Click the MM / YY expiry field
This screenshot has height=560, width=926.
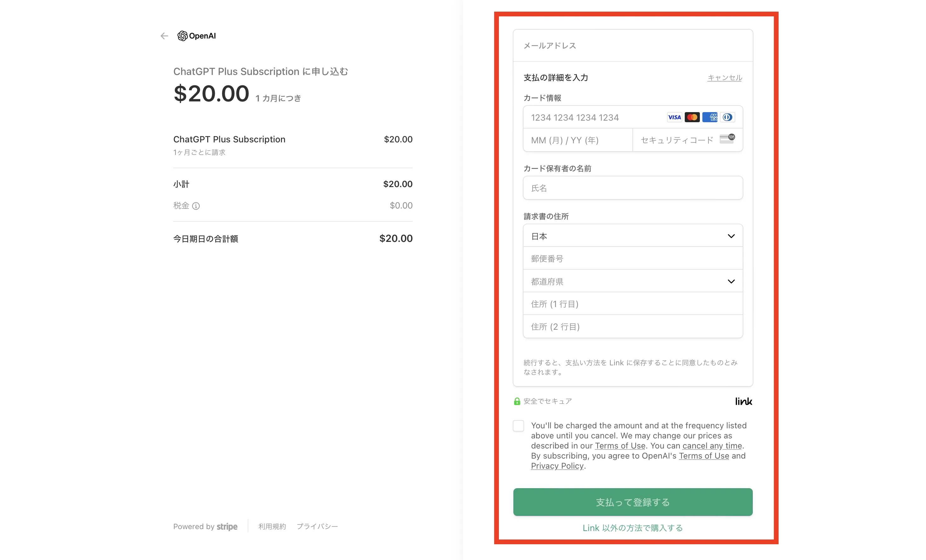point(578,140)
